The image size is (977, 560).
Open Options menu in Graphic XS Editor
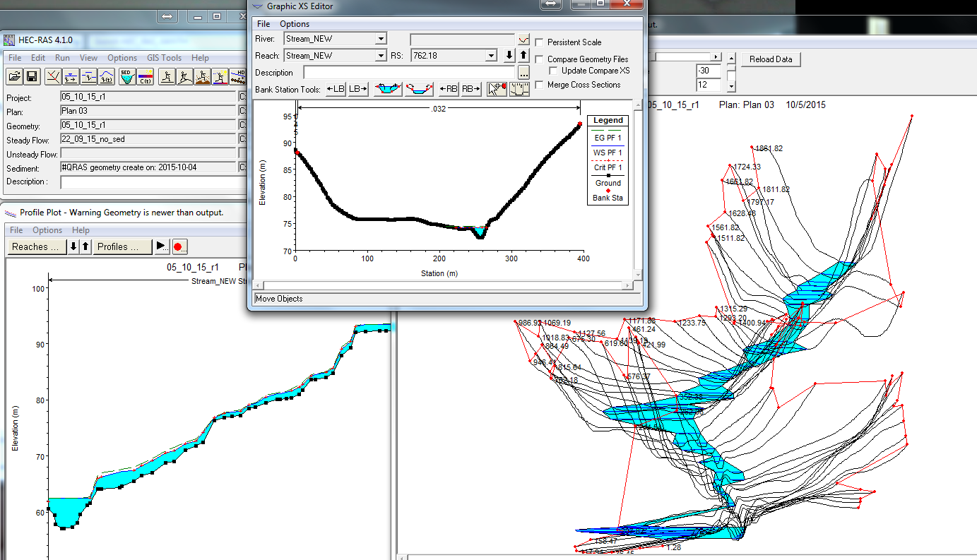click(295, 24)
